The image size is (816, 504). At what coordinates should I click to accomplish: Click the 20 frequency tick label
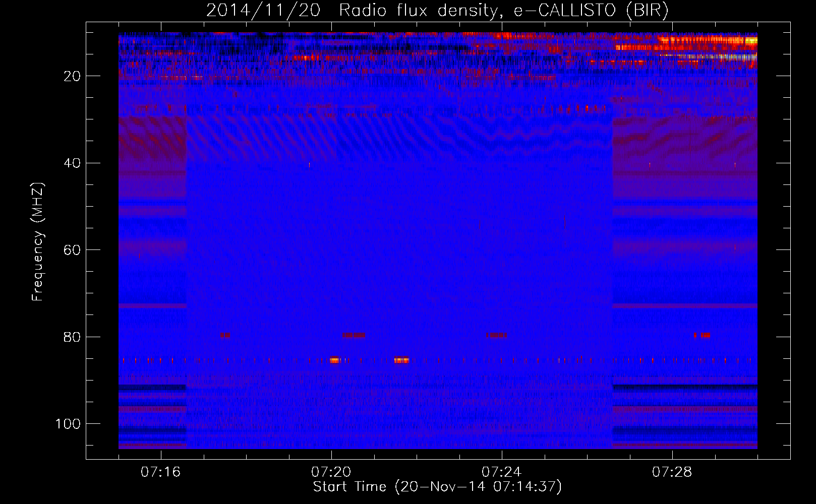(x=73, y=76)
